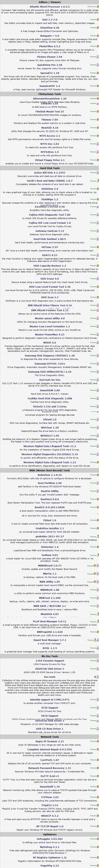Select HDD Erase 4.0 title
The height and width of the screenshot is (868, 99).
click(x=49, y=279)
